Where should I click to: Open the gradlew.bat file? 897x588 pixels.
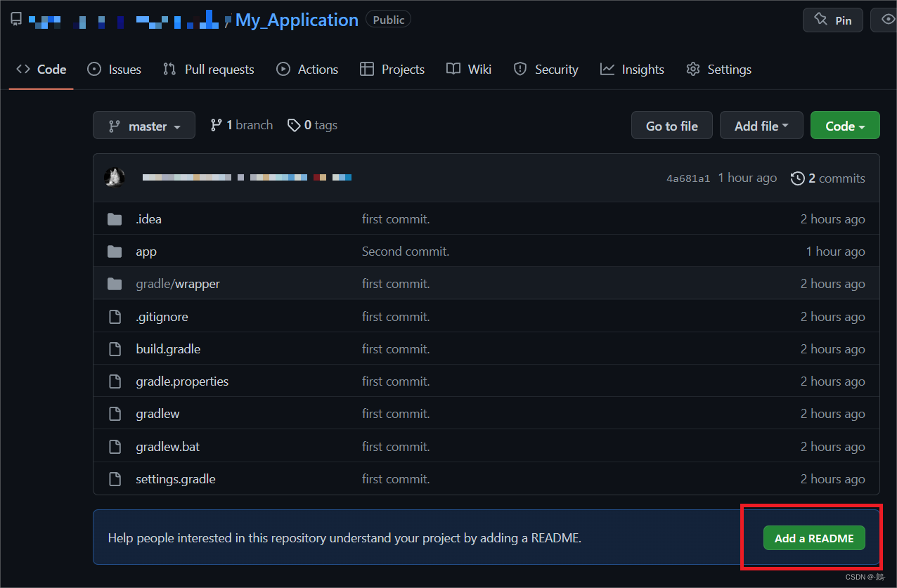tap(167, 446)
